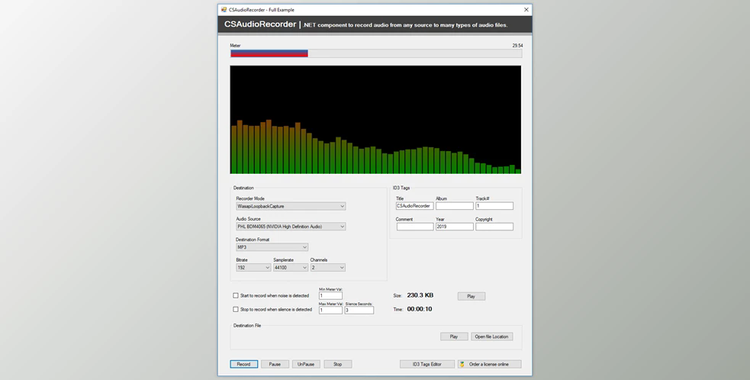Open the Samplerate dropdown showing 44100
The height and width of the screenshot is (380, 750).
291,268
